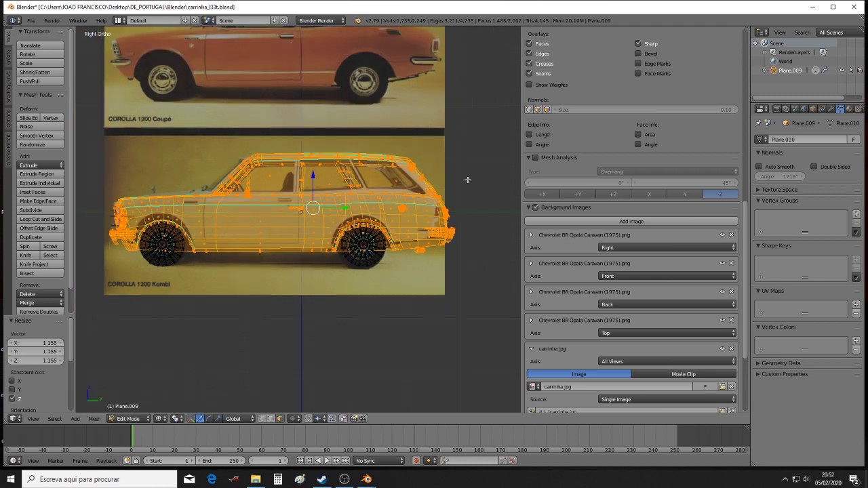This screenshot has height=488, width=868.
Task: Uncheck the Creases overlay checkbox
Action: tap(530, 64)
